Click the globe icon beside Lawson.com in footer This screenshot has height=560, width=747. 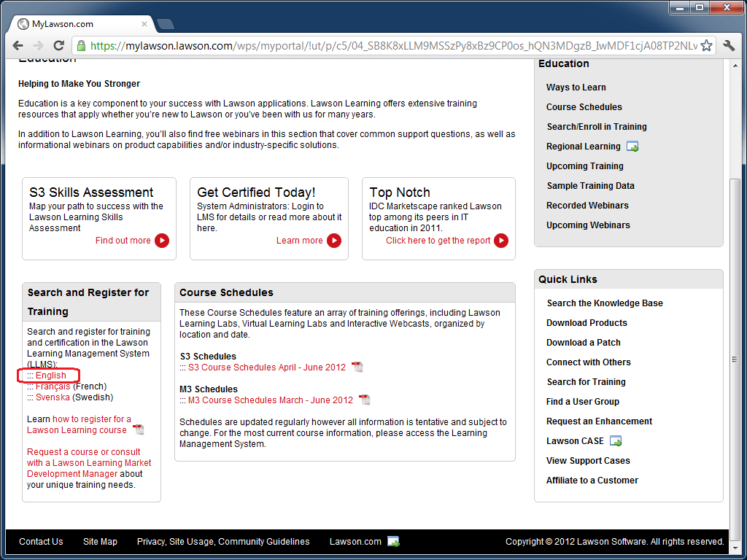[392, 542]
